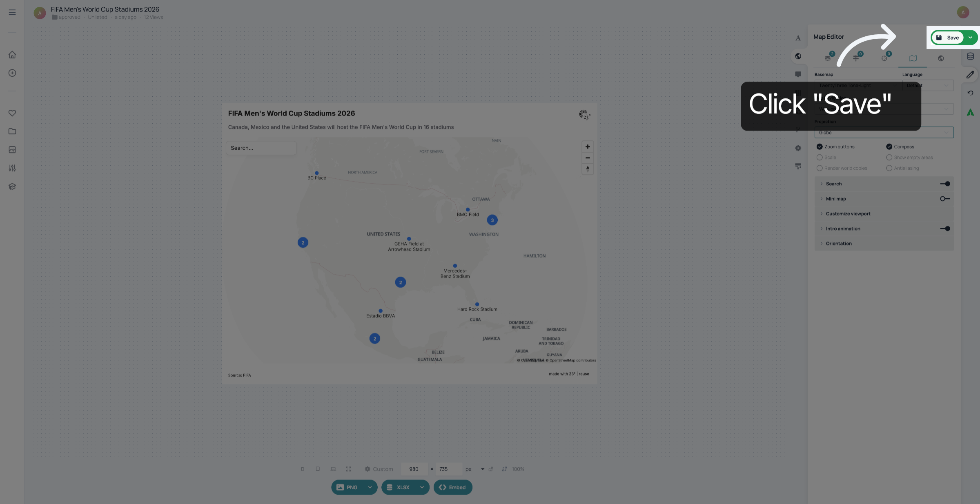This screenshot has height=504, width=980.
Task: Click the create new plus icon
Action: click(x=12, y=73)
